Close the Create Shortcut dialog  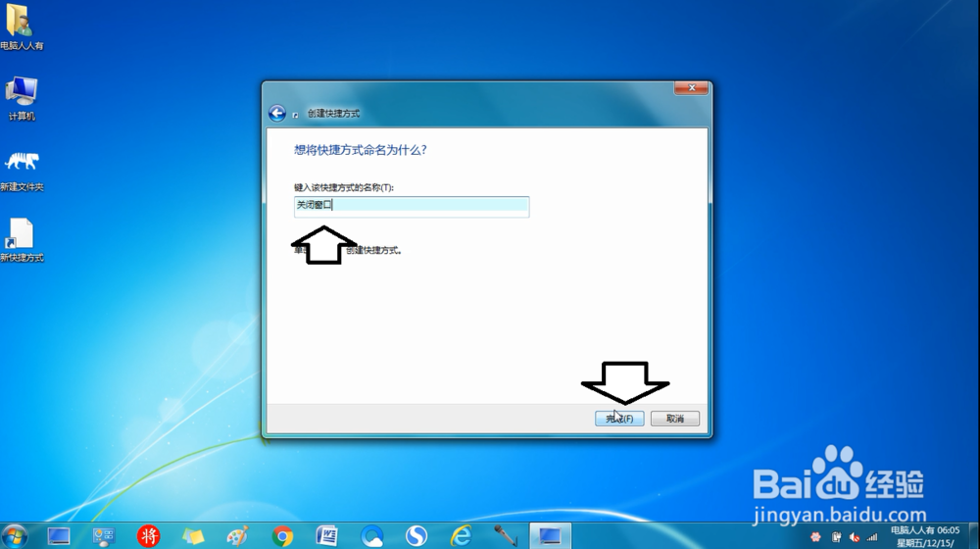pyautogui.click(x=691, y=88)
